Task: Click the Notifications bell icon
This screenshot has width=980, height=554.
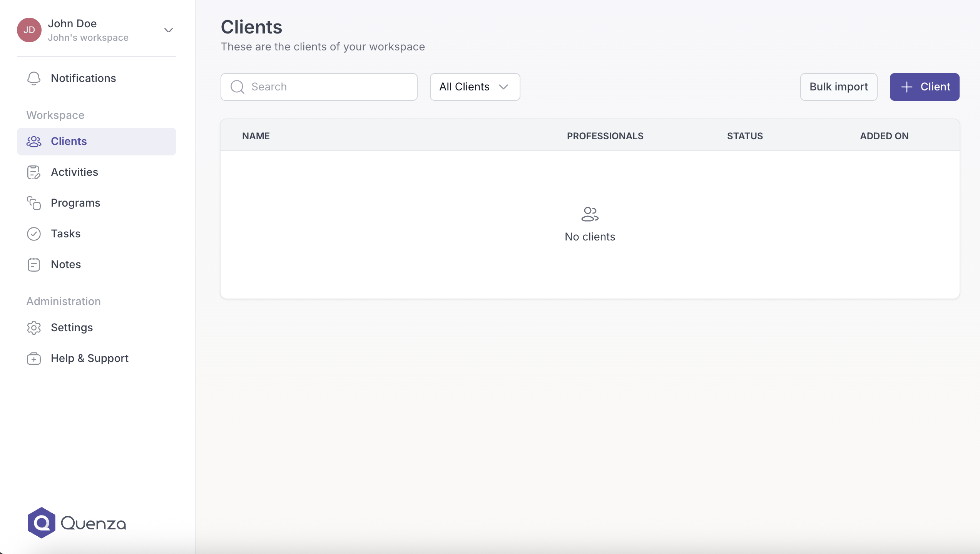Action: coord(34,78)
